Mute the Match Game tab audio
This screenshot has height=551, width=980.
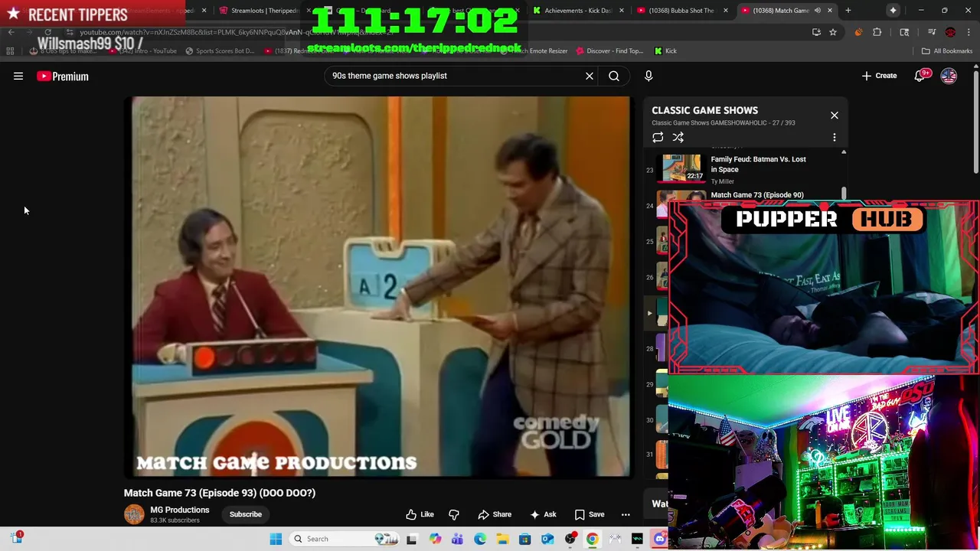click(x=817, y=11)
